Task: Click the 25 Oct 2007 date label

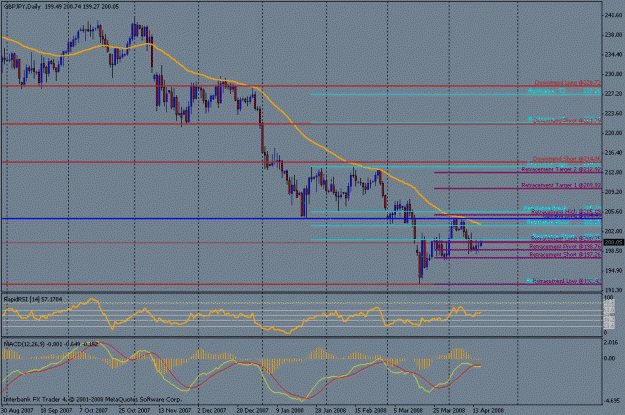Action: click(x=134, y=410)
